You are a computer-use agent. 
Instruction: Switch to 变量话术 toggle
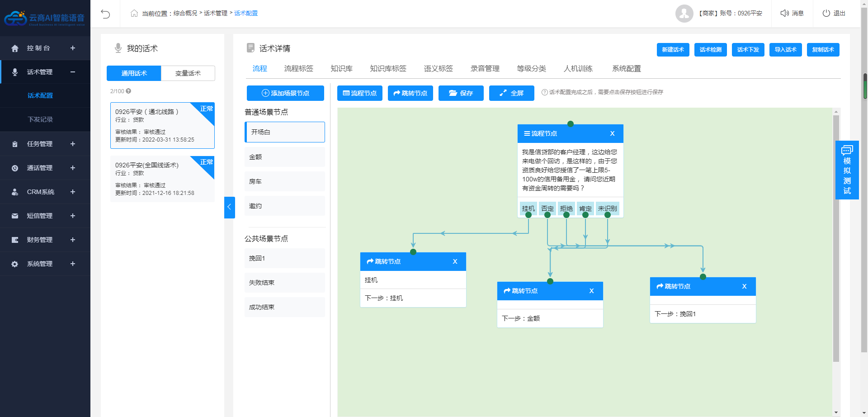tap(188, 73)
